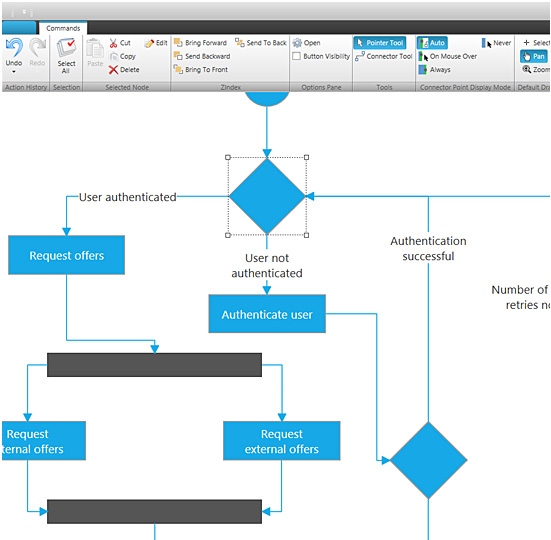Delete the selected node
The width and height of the screenshot is (551, 540).
124,70
